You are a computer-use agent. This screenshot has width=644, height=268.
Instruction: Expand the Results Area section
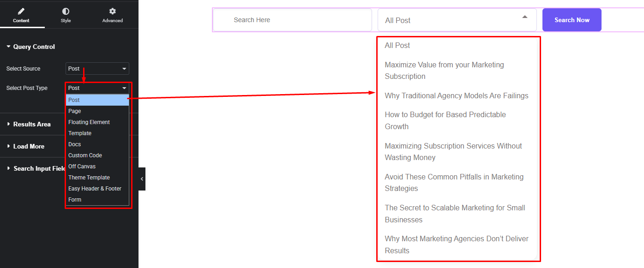(31, 124)
